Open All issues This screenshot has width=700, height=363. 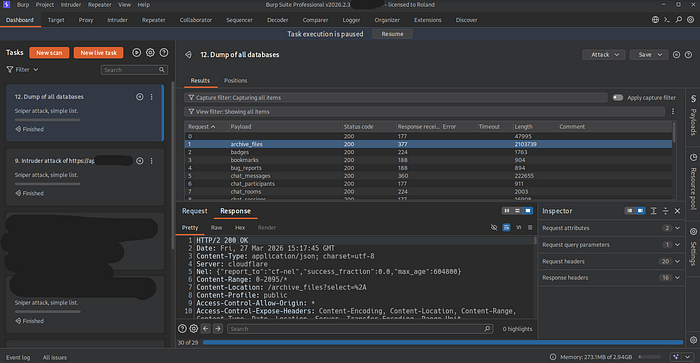[54, 357]
